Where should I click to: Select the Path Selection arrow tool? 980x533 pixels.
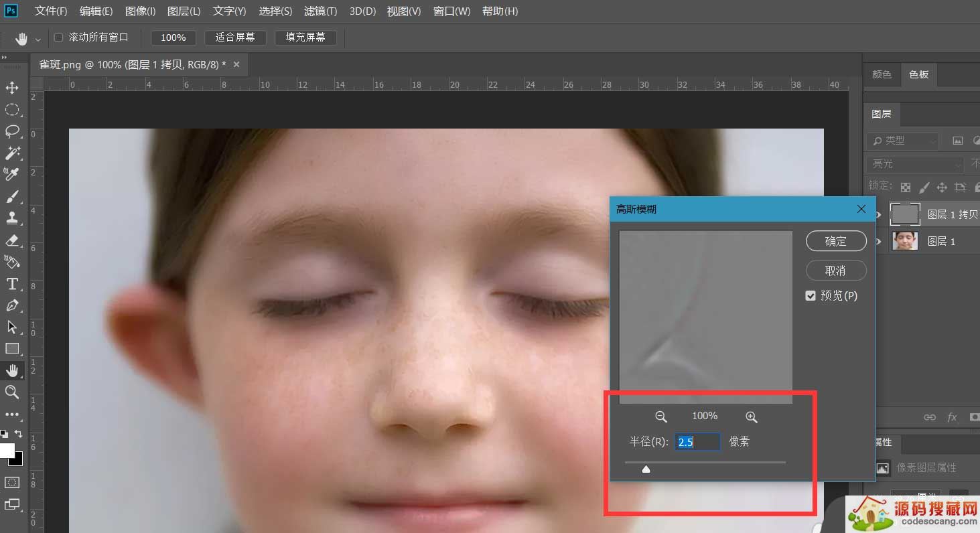tap(12, 327)
